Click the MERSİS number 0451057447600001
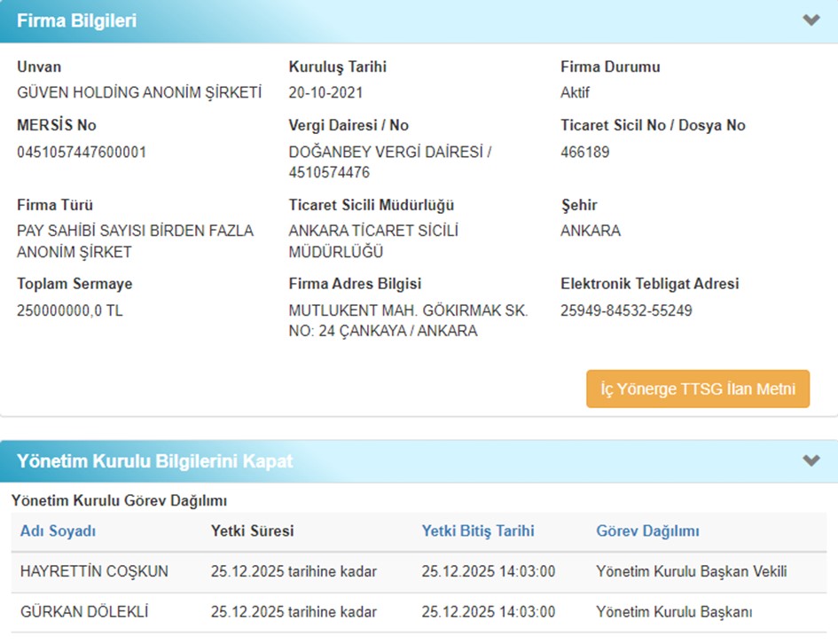The height and width of the screenshot is (644, 838). click(82, 153)
